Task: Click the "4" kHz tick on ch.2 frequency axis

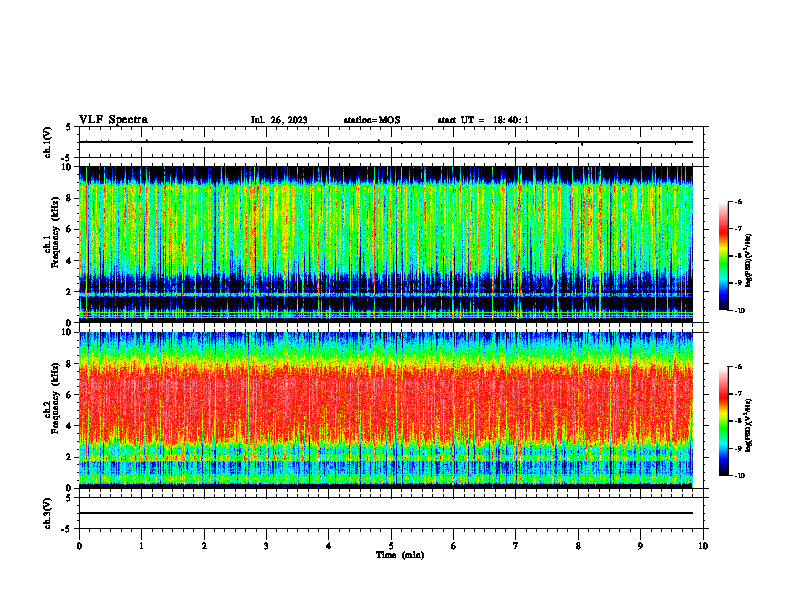Action: [x=70, y=426]
